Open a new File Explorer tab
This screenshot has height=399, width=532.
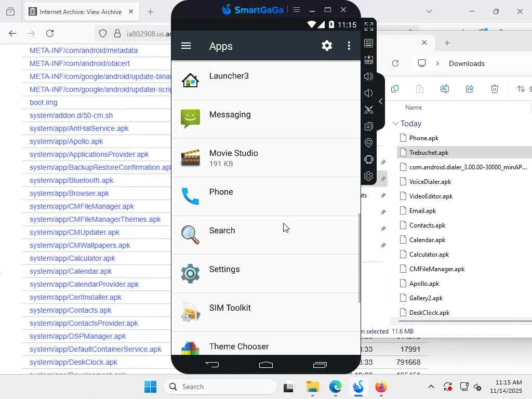(447, 43)
